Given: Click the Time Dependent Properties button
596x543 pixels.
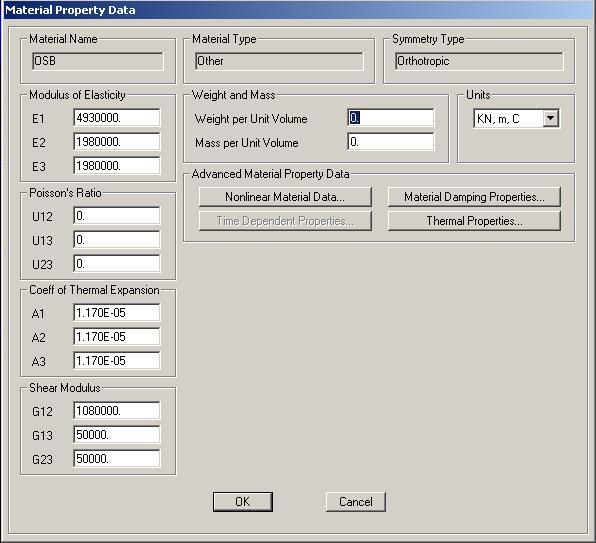Looking at the screenshot, I should click(x=285, y=221).
